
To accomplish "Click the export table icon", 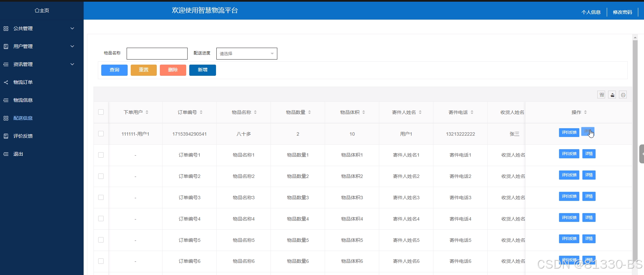I will (x=612, y=95).
